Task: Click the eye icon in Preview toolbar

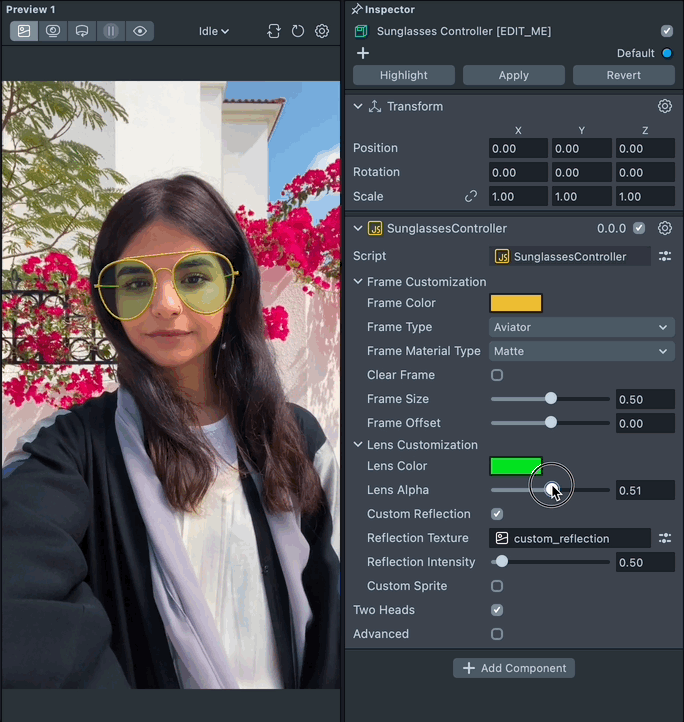Action: (140, 31)
